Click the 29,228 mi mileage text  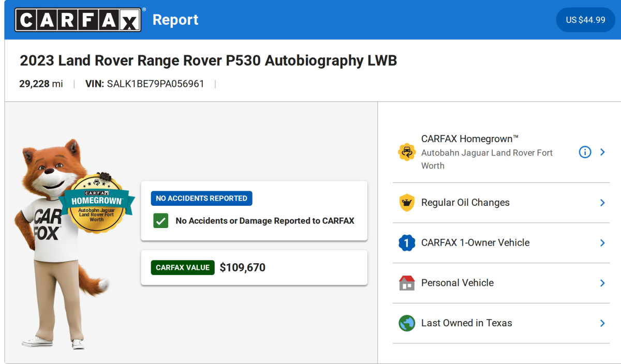[x=41, y=84]
